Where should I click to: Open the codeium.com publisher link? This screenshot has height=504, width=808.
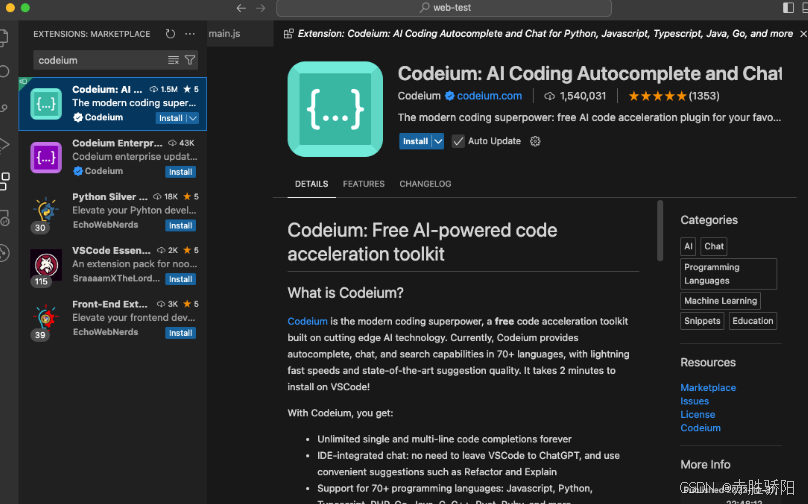click(x=489, y=96)
